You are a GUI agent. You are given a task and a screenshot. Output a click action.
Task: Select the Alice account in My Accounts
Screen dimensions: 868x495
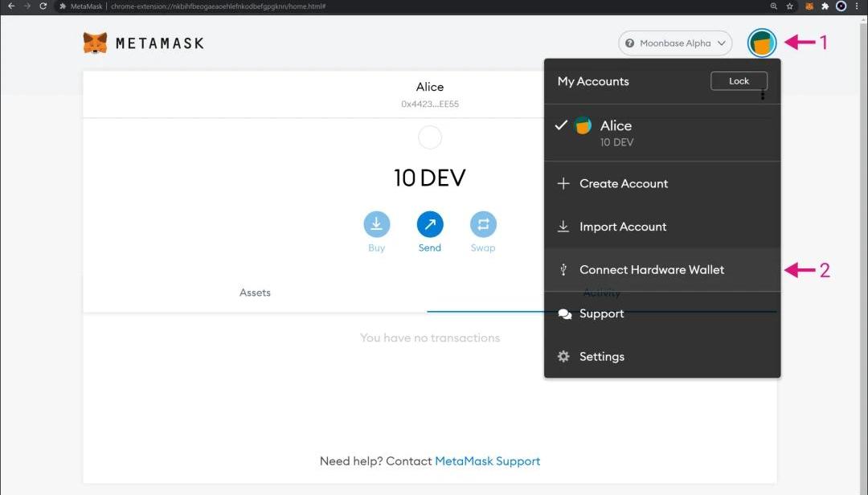coord(616,133)
